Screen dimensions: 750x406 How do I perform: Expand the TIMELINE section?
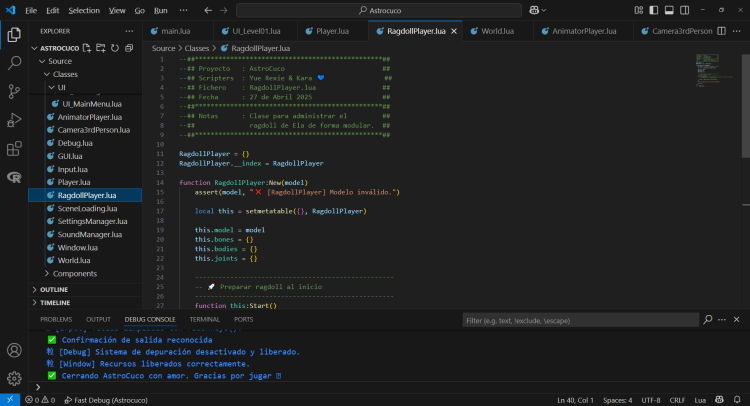[55, 302]
